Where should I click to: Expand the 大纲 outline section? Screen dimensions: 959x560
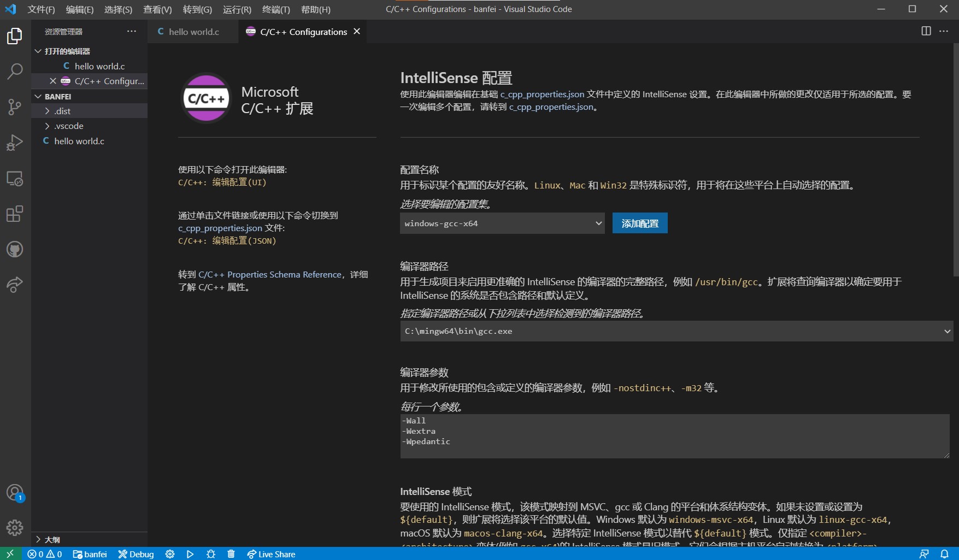point(89,539)
